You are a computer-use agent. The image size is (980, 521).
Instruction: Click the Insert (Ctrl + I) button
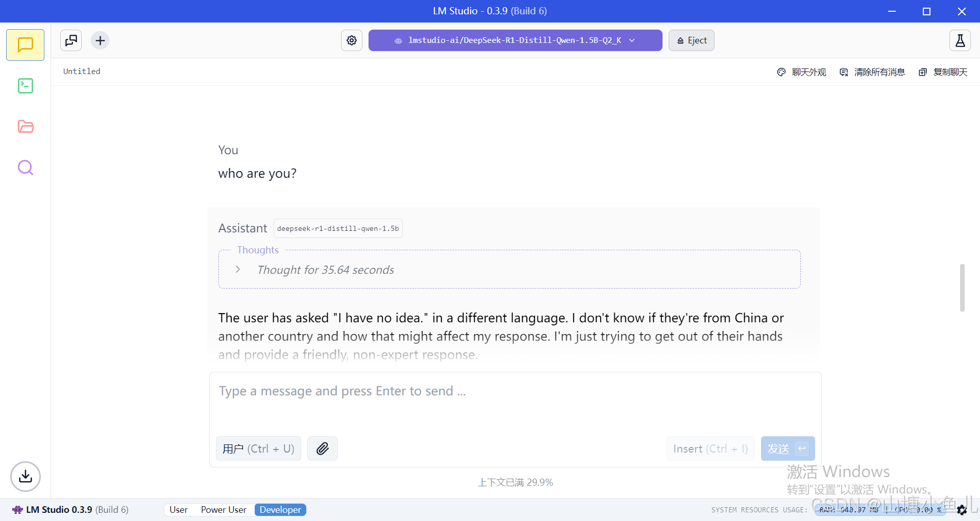tap(710, 448)
